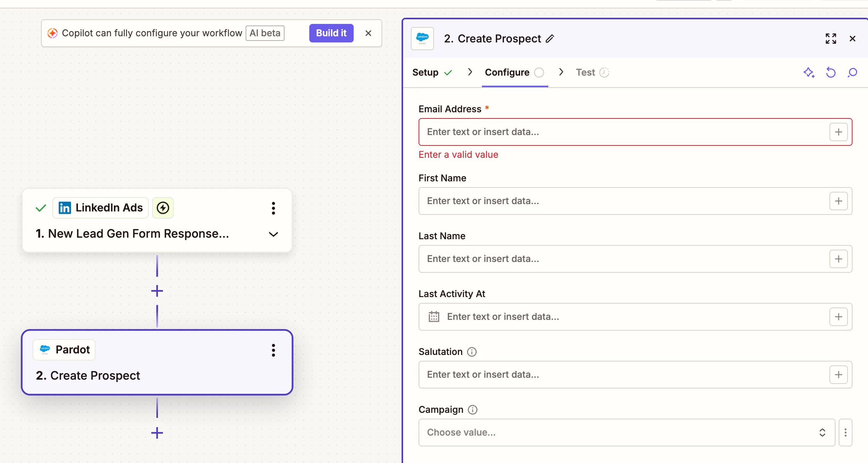Click plus icon in Email Address field
This screenshot has width=868, height=463.
tap(838, 132)
